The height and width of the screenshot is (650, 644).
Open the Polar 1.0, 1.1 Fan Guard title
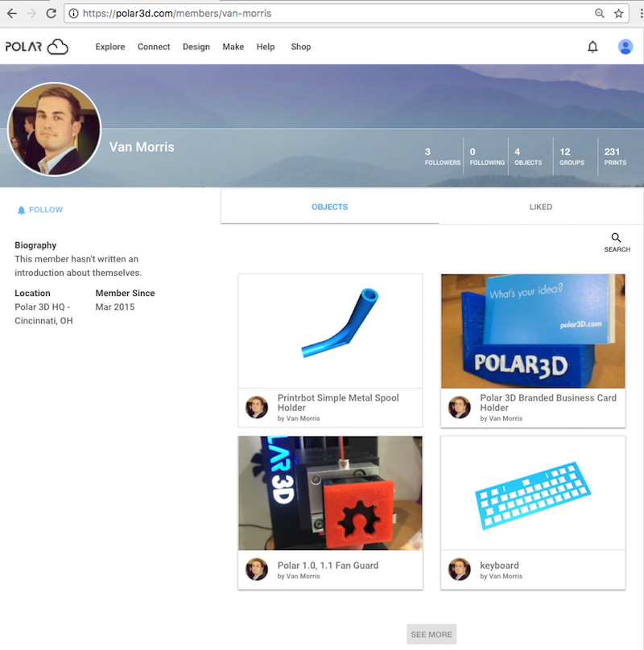tap(328, 566)
